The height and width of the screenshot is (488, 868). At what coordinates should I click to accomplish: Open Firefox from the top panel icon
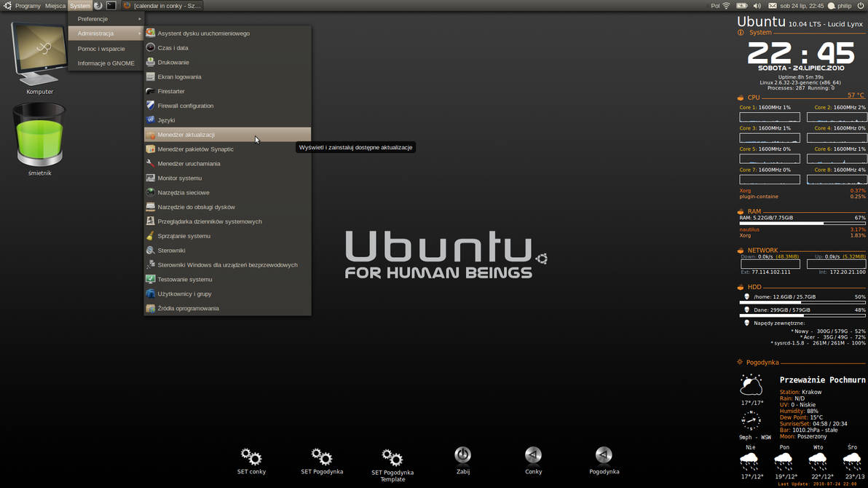[x=98, y=5]
